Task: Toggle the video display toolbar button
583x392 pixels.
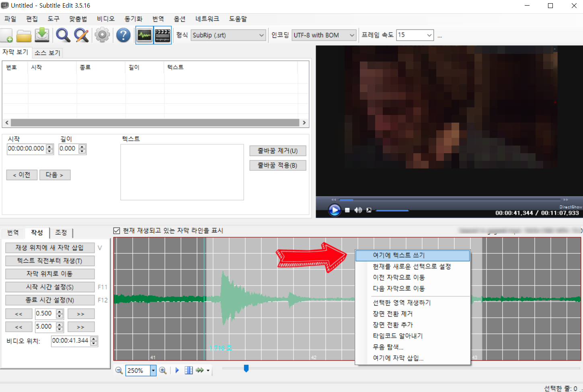Action: 162,35
